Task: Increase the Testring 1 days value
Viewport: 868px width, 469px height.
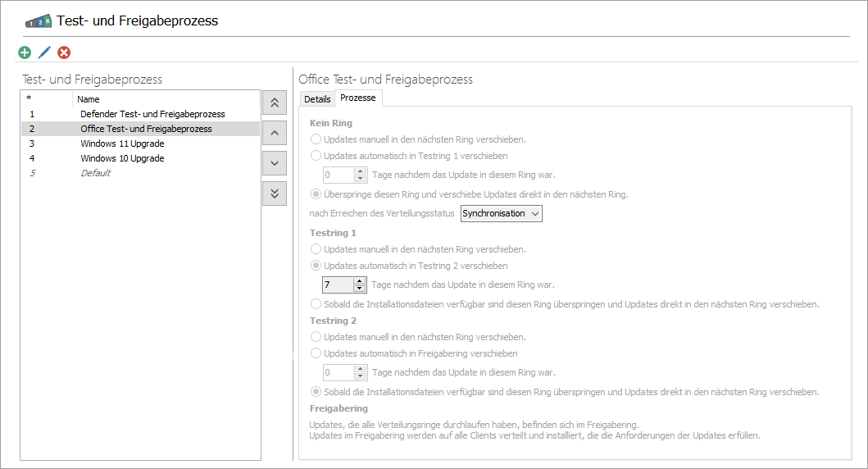Action: (x=359, y=280)
